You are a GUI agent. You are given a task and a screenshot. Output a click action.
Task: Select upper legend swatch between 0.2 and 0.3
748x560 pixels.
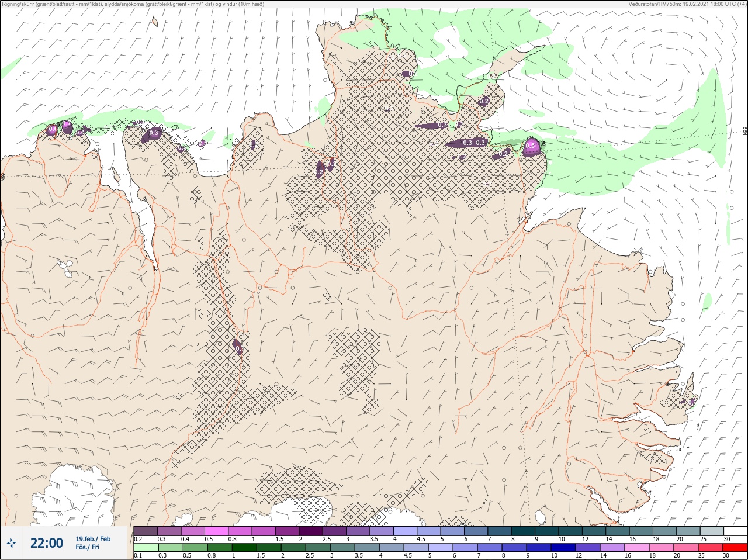point(146,530)
